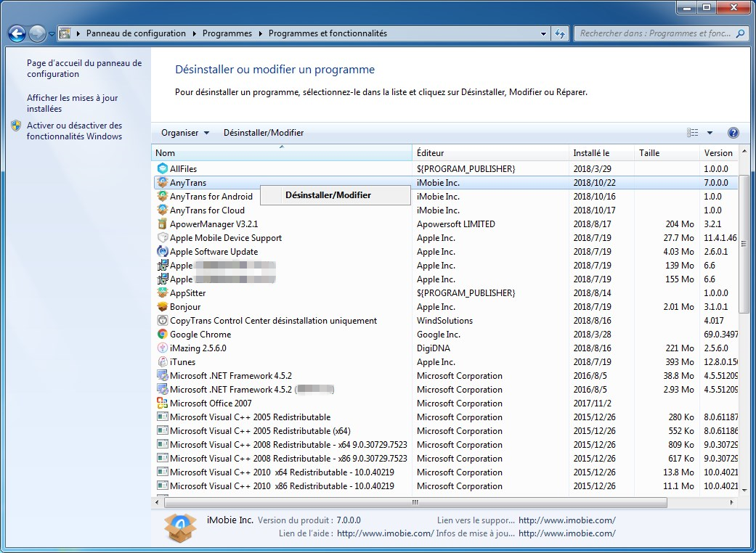The width and height of the screenshot is (756, 553).
Task: Click the 393 Mo size cell for iTunes
Action: (x=679, y=361)
